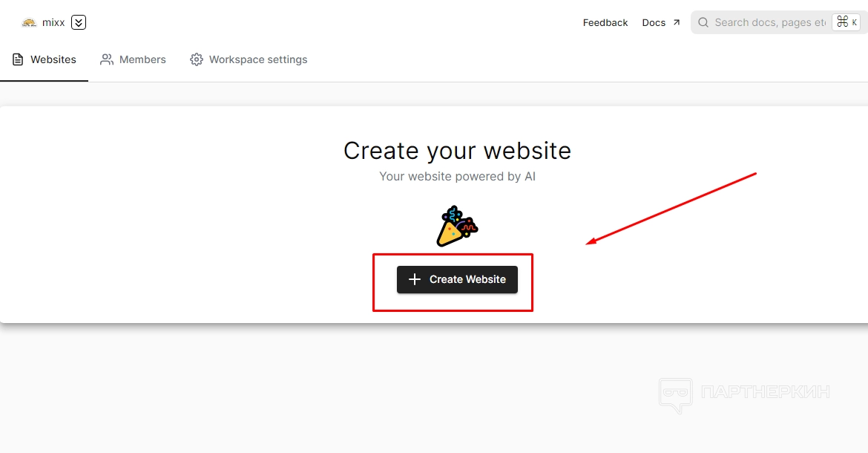Click the party popper emoji
The width and height of the screenshot is (868, 453).
pos(457,226)
